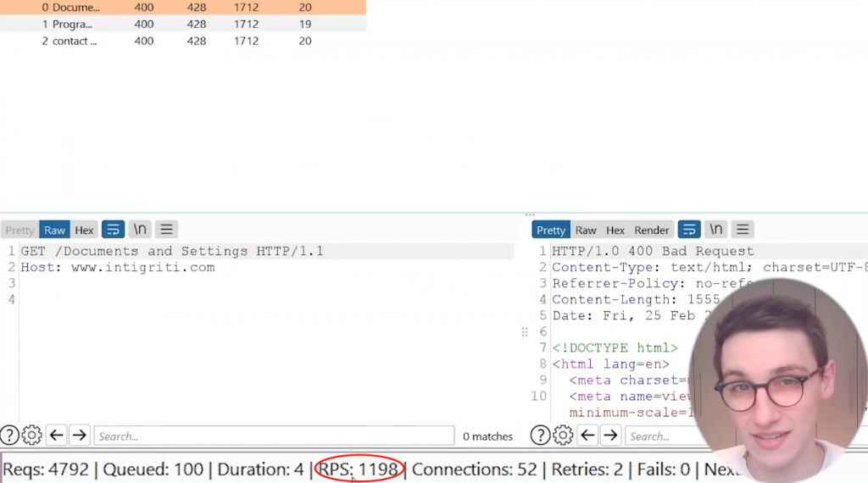Image resolution: width=868 pixels, height=483 pixels.
Task: Switch request view to Raw tab
Action: click(54, 230)
